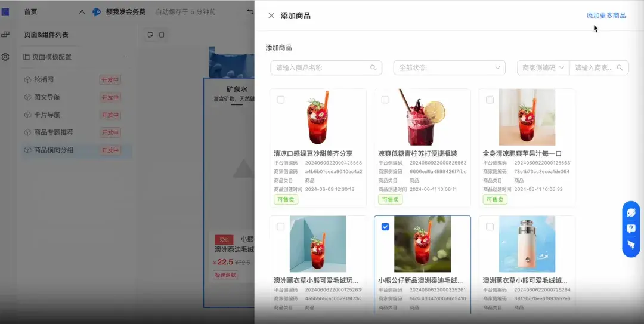Image resolution: width=644 pixels, height=324 pixels.
Task: Open the 全部状态 status dropdown
Action: click(450, 67)
